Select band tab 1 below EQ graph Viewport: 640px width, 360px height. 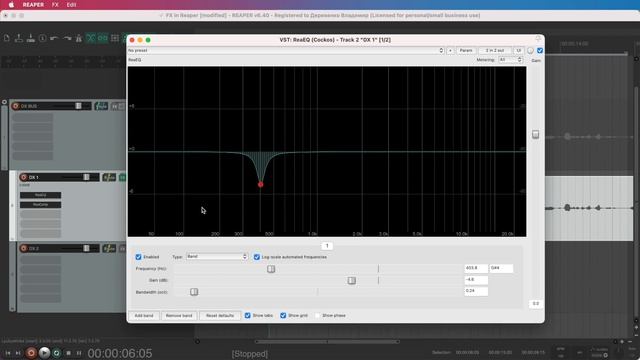pos(327,246)
